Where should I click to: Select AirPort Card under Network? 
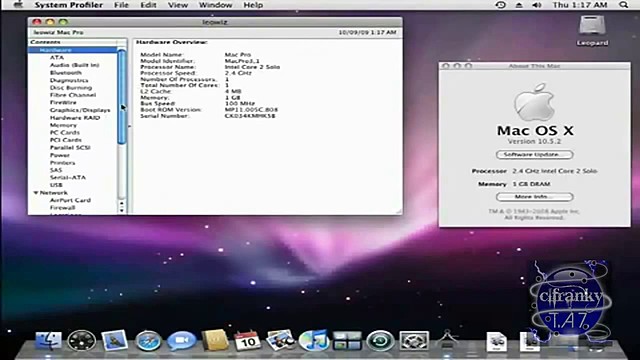tap(70, 200)
